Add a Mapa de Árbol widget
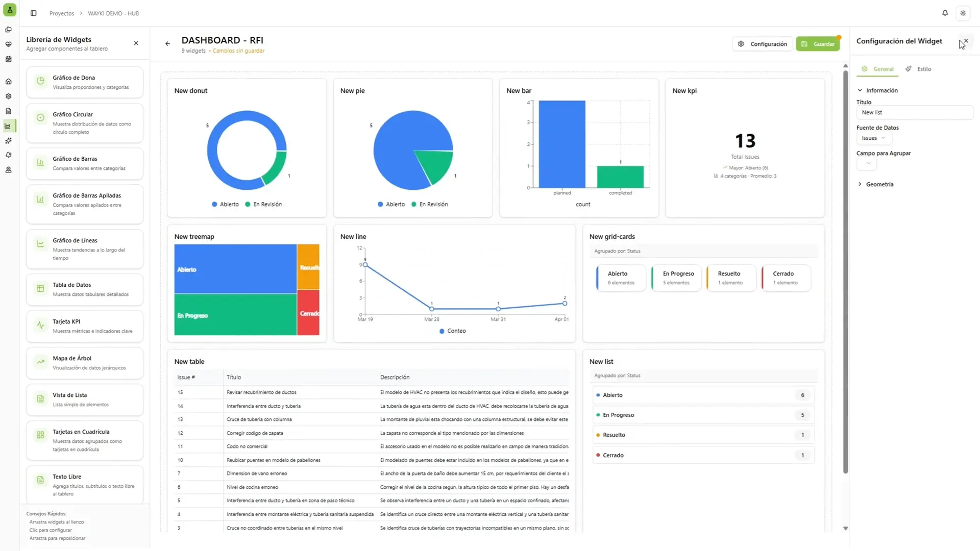980x551 pixels. tap(85, 363)
